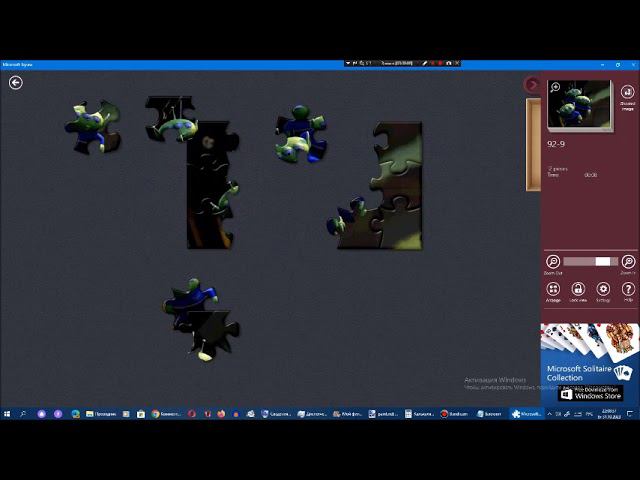The image size is (640, 480).
Task: Open the Microsoft Edge taskbar icon
Action: coord(76,414)
